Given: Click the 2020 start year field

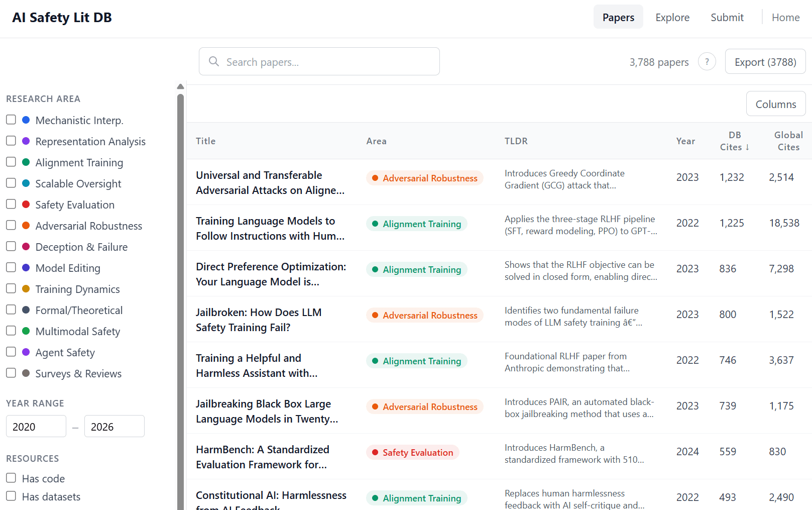Looking at the screenshot, I should tap(36, 427).
